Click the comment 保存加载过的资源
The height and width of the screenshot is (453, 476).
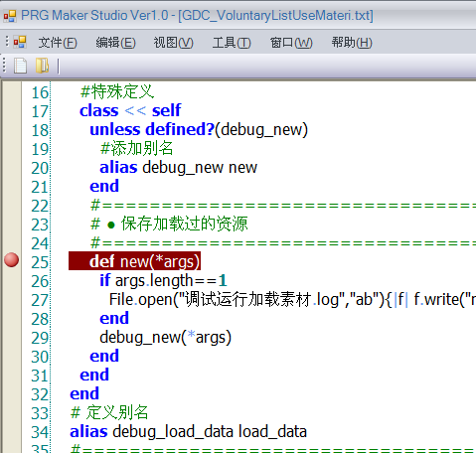184,224
